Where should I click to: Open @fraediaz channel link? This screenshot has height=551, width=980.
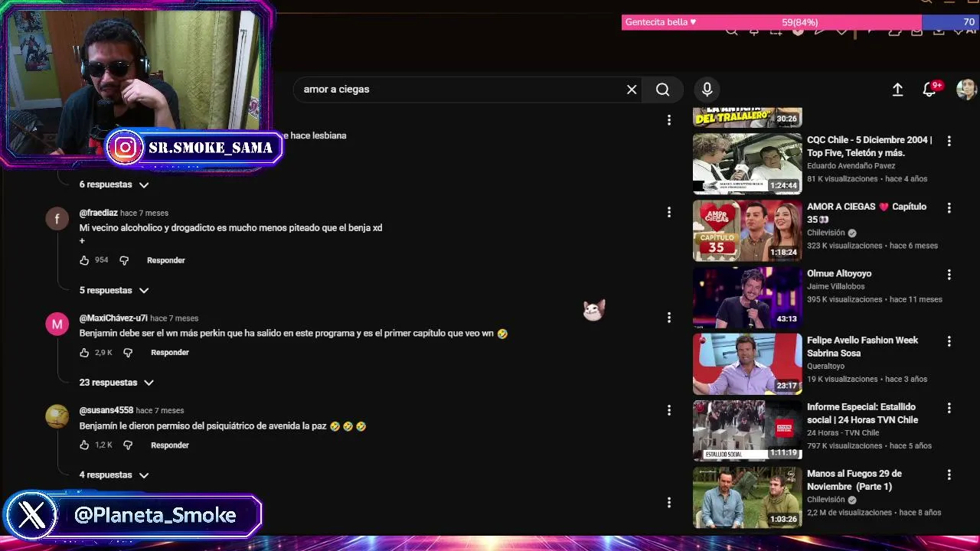coord(99,214)
